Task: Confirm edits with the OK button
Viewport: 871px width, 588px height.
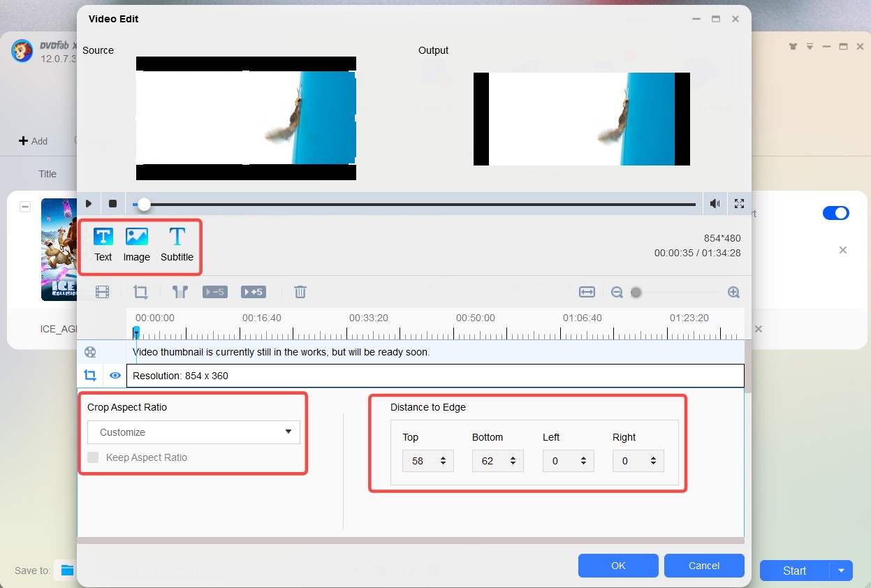Action: (x=618, y=566)
